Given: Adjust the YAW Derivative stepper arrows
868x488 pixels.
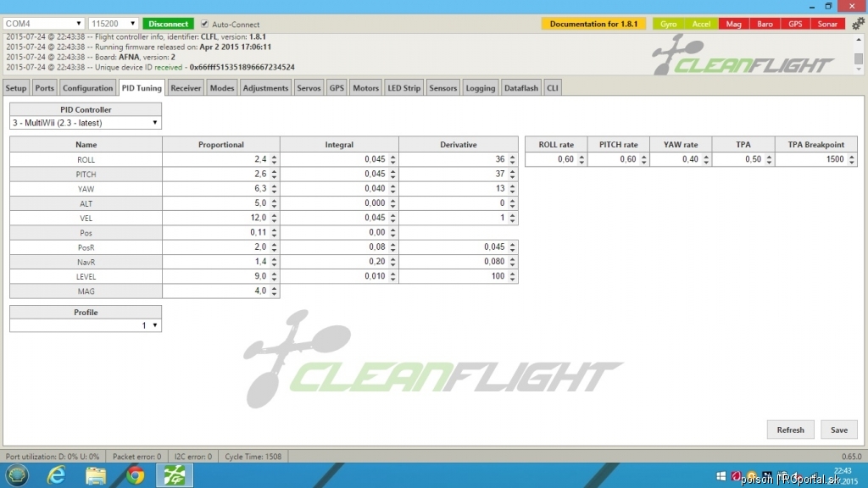Looking at the screenshot, I should click(x=512, y=189).
